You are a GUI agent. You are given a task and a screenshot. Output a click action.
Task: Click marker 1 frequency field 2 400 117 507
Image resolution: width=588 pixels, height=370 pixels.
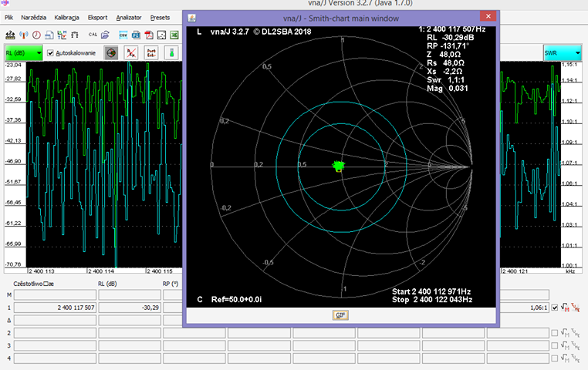pyautogui.click(x=55, y=308)
